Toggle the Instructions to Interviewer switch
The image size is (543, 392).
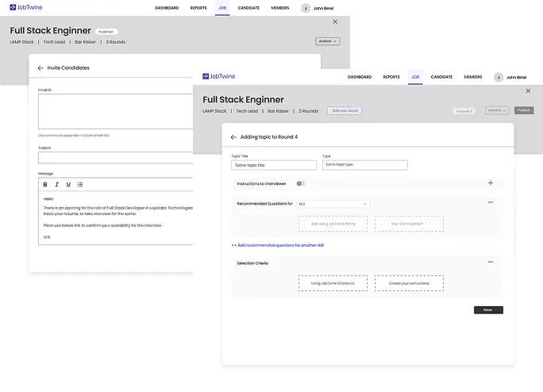click(x=300, y=183)
